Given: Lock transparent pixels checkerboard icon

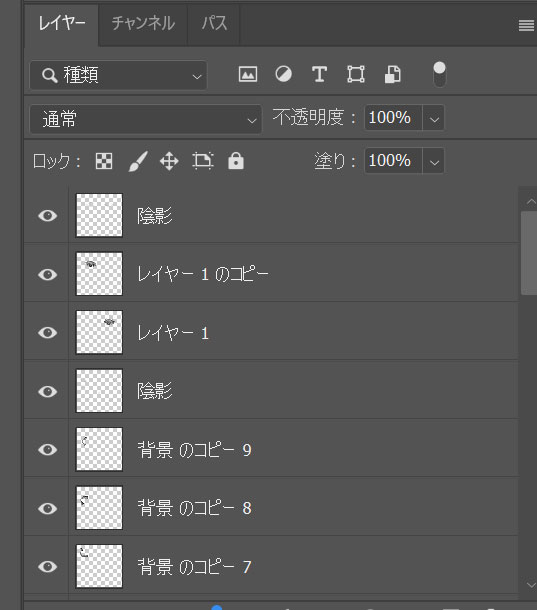Looking at the screenshot, I should coord(104,161).
